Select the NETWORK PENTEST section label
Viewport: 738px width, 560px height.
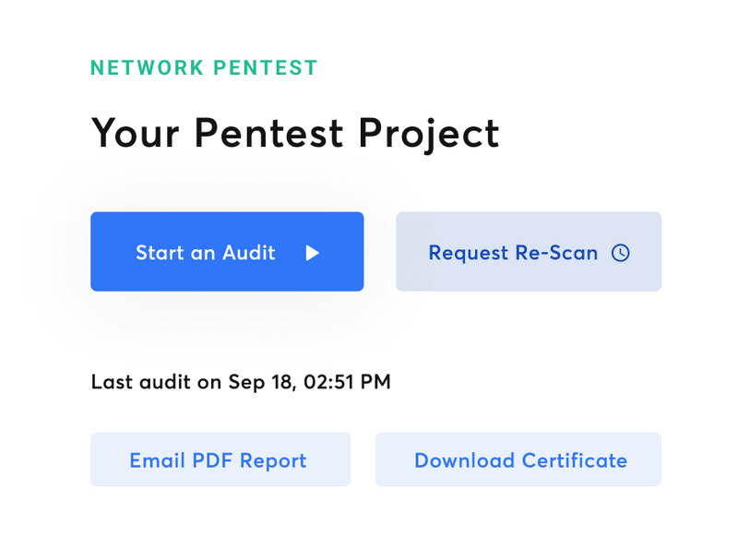[204, 67]
